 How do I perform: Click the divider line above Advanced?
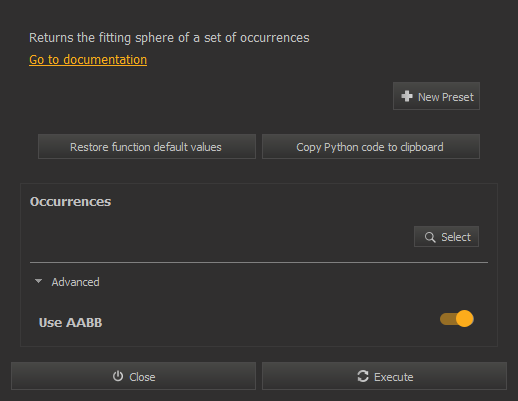(x=259, y=263)
